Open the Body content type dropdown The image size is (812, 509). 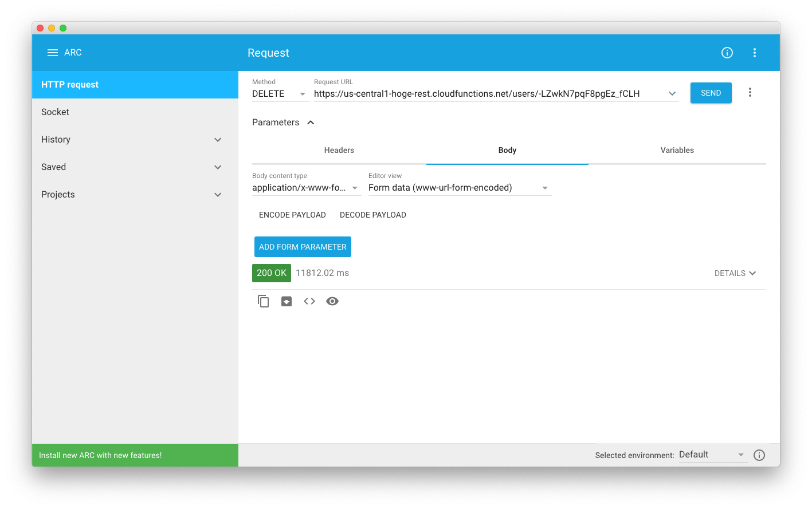(307, 188)
